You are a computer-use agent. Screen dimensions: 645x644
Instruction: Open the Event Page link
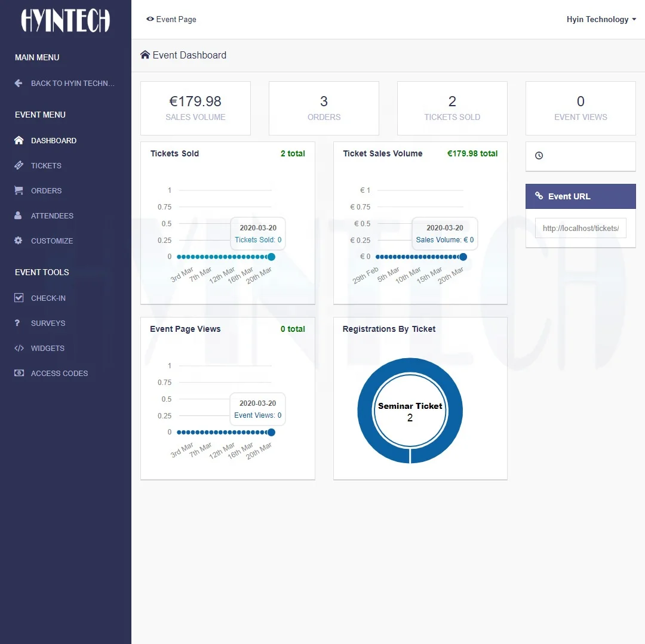click(x=171, y=19)
